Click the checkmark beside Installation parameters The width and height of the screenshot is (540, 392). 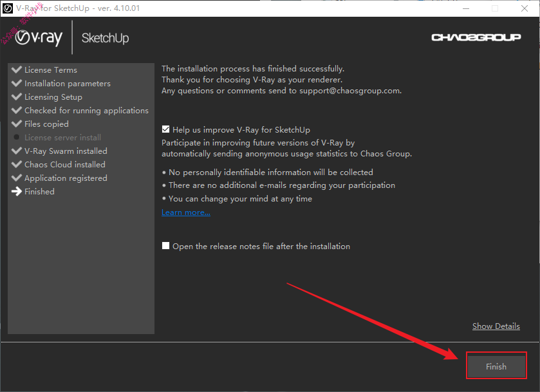click(17, 83)
